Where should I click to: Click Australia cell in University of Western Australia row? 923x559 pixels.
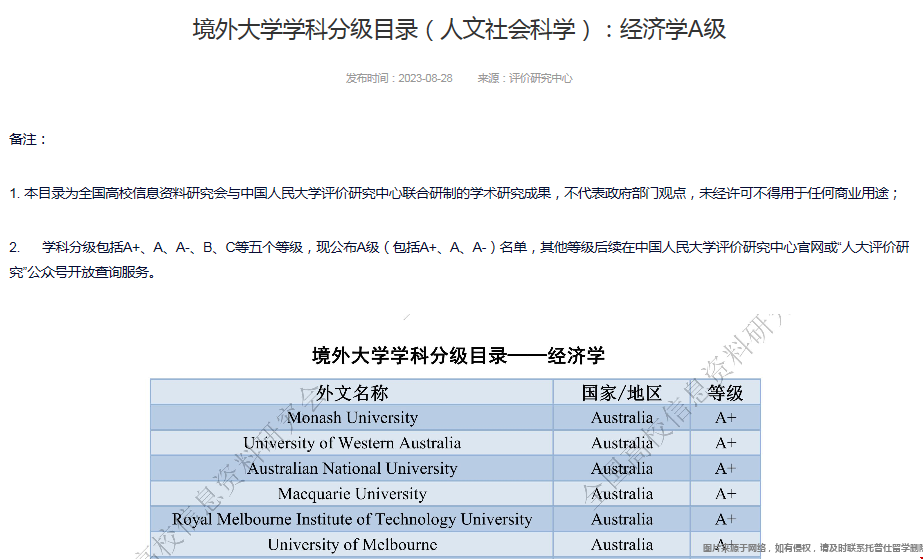pyautogui.click(x=622, y=443)
